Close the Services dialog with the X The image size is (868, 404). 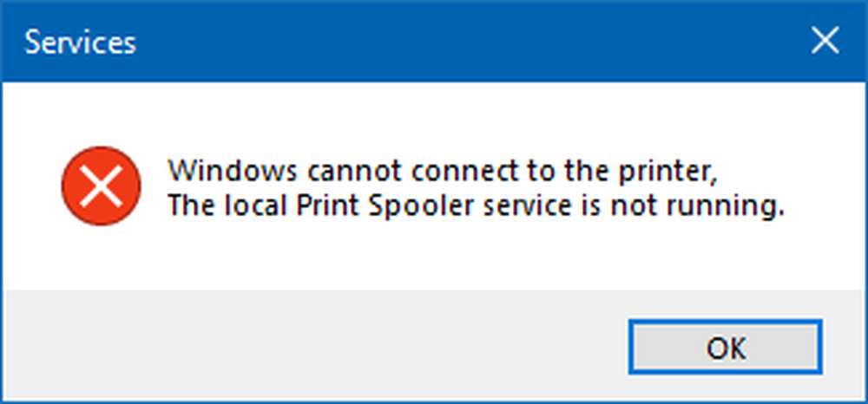click(825, 42)
